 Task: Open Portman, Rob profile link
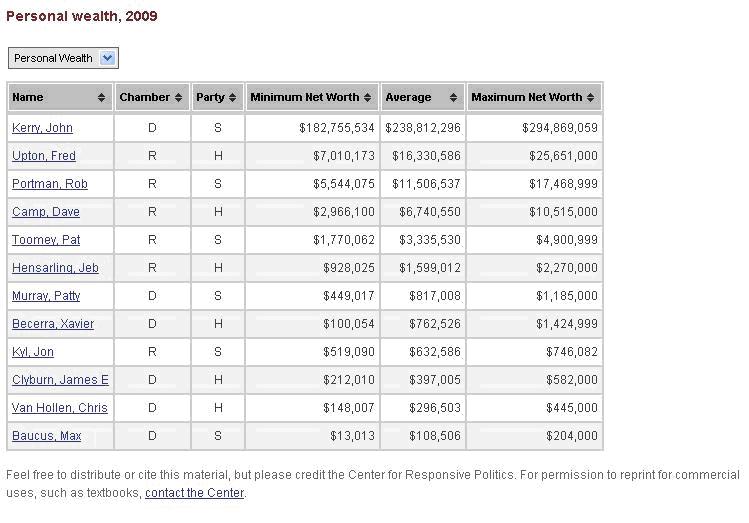click(50, 184)
